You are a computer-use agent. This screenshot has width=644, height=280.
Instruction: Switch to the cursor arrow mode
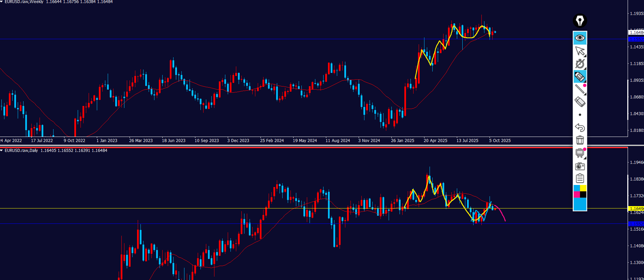(580, 51)
